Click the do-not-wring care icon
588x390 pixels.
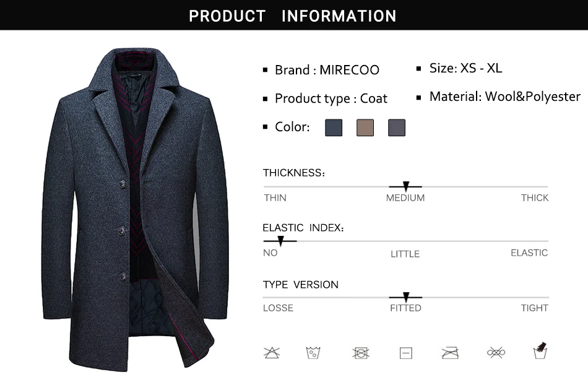point(496,352)
